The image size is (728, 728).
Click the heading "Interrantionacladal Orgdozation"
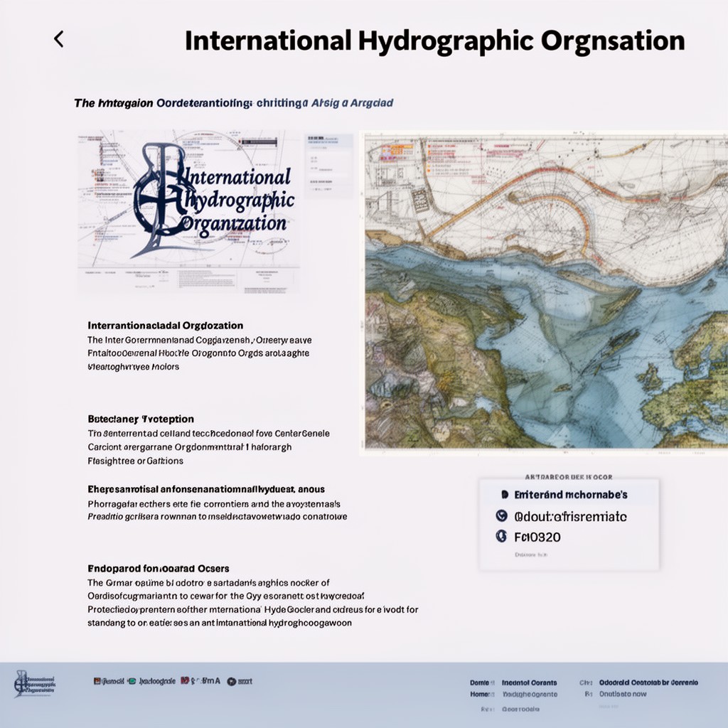click(165, 325)
